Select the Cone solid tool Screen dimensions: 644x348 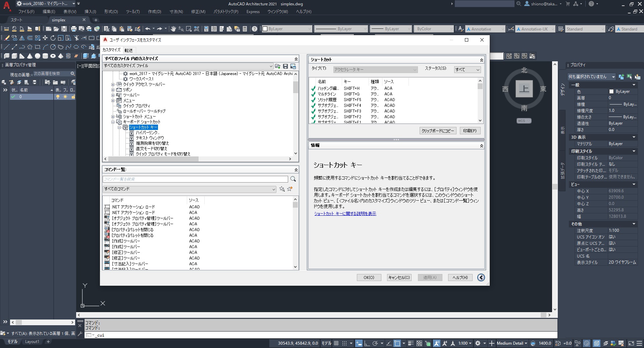point(30,56)
